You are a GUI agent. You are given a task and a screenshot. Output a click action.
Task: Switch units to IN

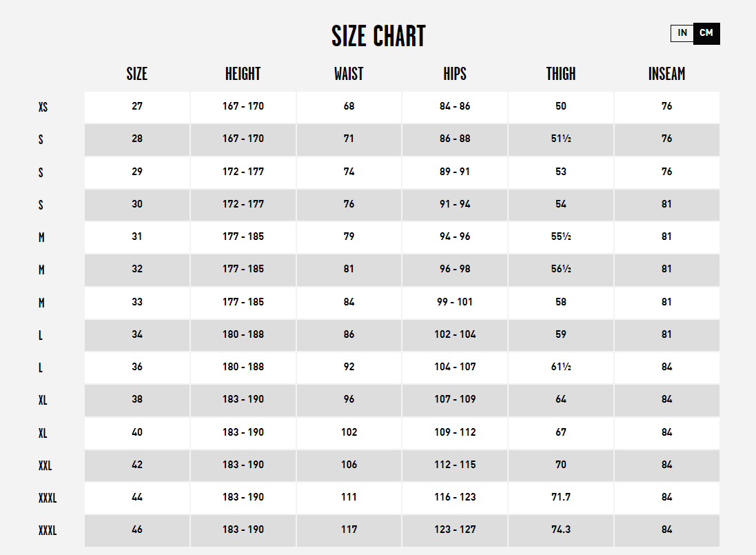point(682,33)
